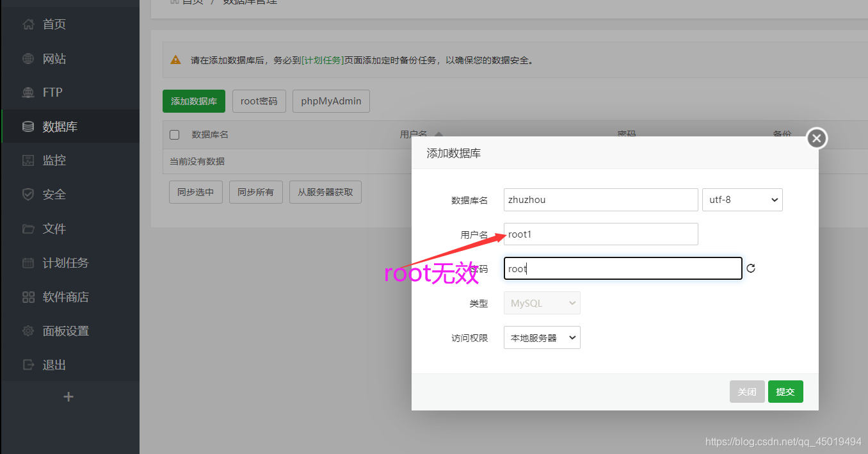This screenshot has height=454, width=868.
Task: Select the 监控 monitoring sidebar icon
Action: [x=28, y=160]
